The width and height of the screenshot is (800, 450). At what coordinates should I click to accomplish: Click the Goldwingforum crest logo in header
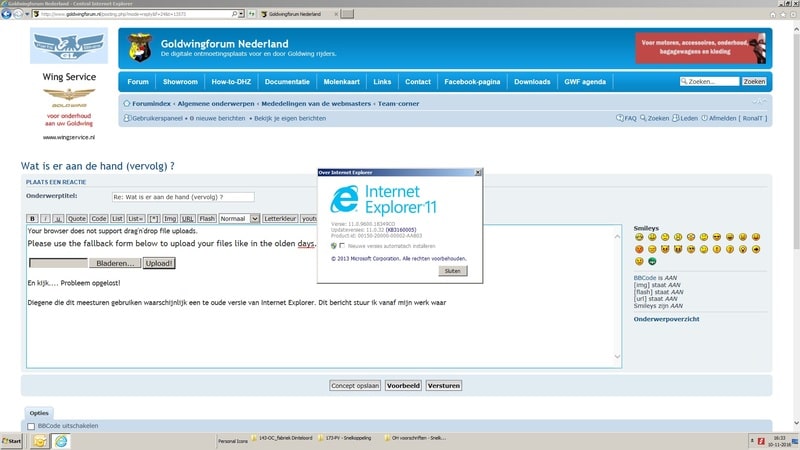(140, 47)
